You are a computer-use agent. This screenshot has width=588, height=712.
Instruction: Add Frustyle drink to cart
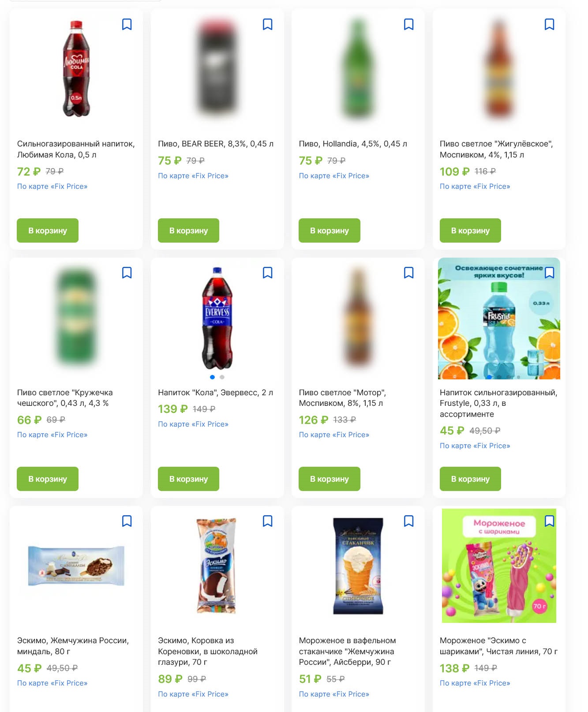[x=470, y=479]
